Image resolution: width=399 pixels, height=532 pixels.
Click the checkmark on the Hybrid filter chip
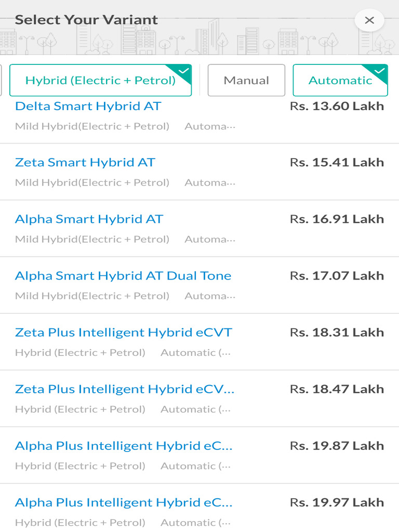click(x=184, y=71)
